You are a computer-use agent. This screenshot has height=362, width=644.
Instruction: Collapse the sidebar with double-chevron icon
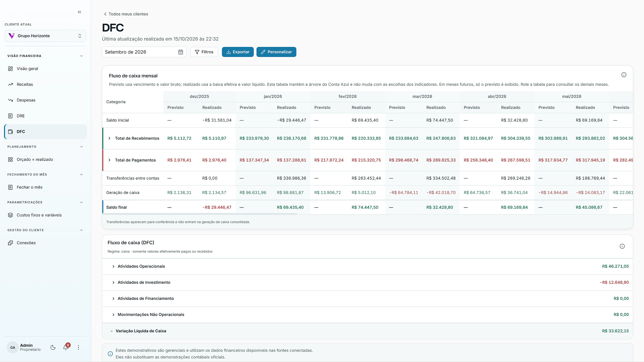click(x=80, y=12)
